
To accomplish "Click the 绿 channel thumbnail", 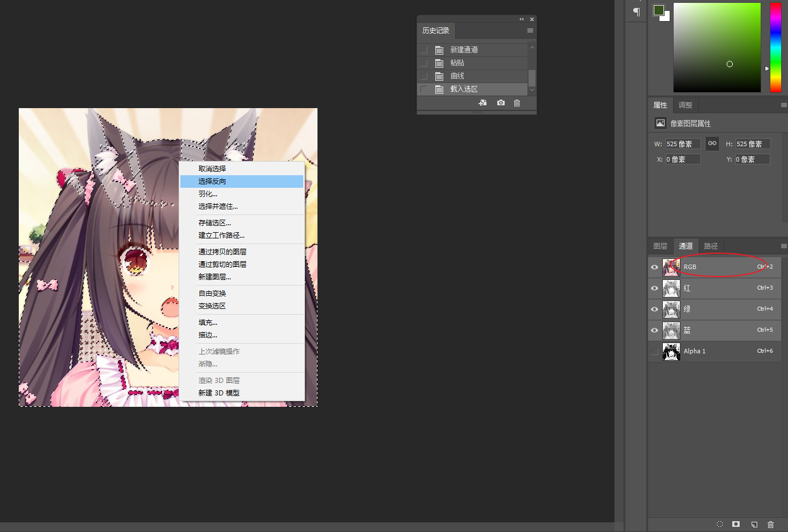I will (x=671, y=309).
